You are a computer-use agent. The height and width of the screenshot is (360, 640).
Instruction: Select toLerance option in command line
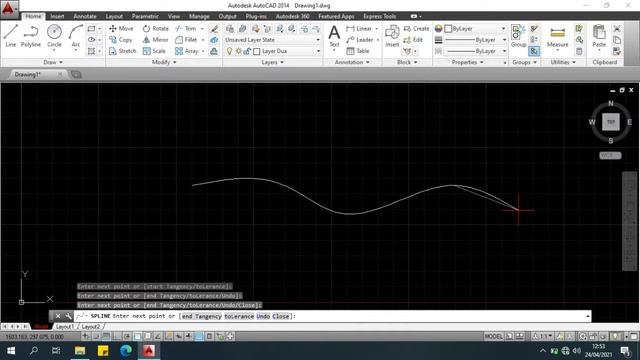tap(239, 316)
